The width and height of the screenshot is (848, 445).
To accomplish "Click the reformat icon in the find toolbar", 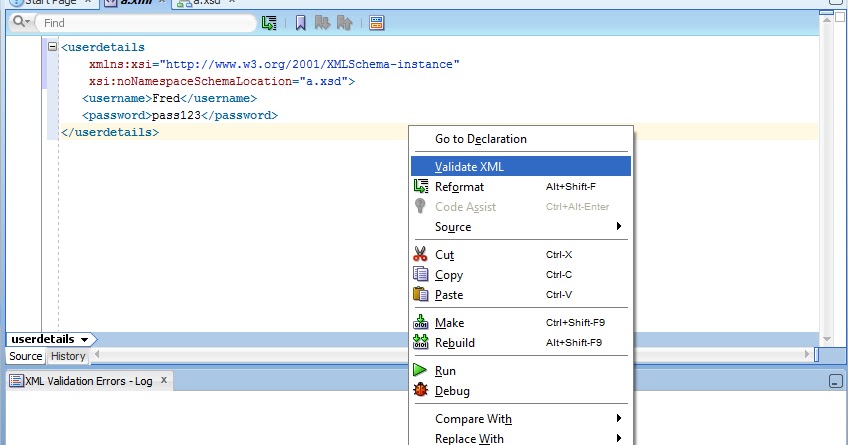I will click(269, 23).
